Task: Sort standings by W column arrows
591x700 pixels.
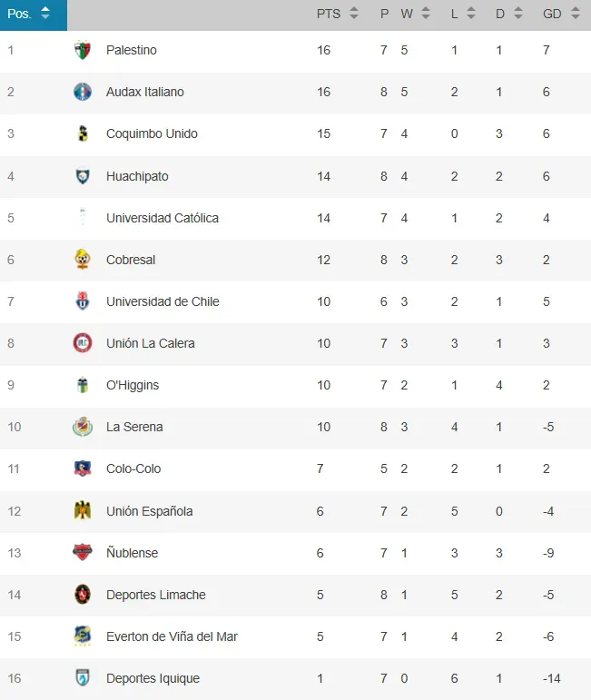Action: coord(426,14)
